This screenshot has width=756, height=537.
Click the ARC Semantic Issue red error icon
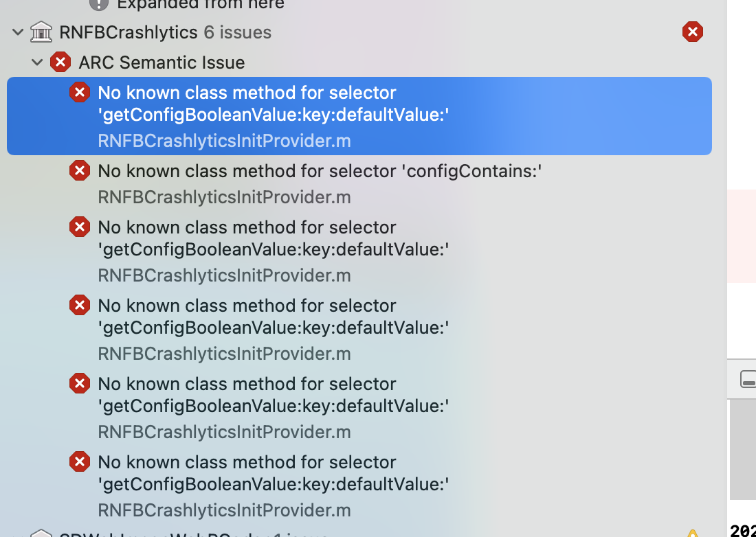pyautogui.click(x=60, y=62)
